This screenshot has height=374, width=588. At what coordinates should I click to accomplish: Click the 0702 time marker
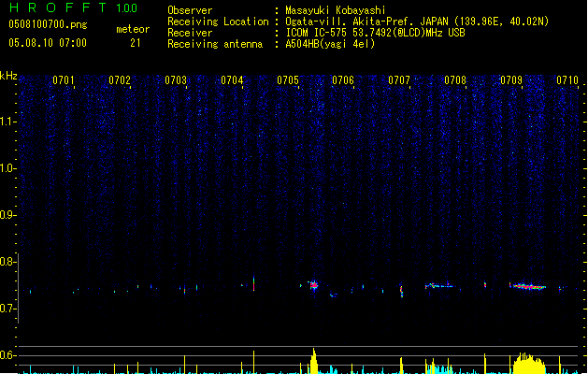120,80
